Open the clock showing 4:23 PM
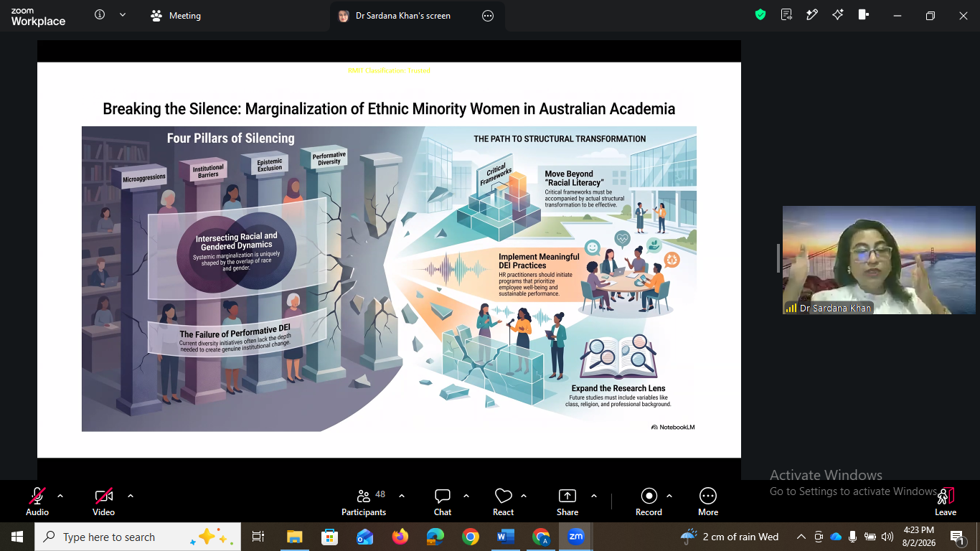Screen dimensions: 980x551 [x=920, y=537]
